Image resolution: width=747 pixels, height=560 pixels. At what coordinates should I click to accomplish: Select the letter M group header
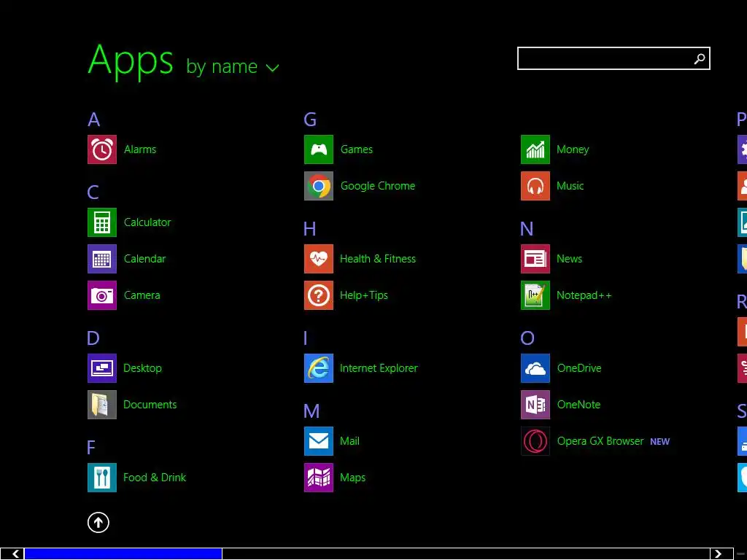pyautogui.click(x=311, y=411)
